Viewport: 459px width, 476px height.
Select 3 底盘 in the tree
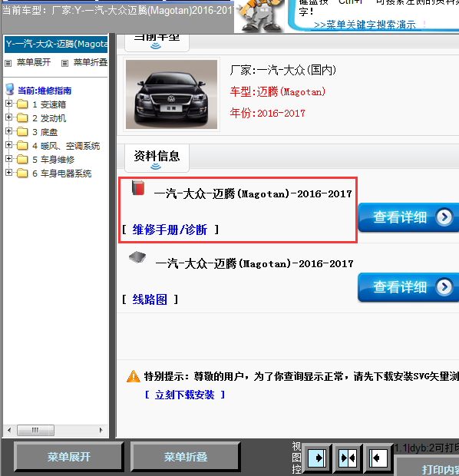tap(45, 132)
